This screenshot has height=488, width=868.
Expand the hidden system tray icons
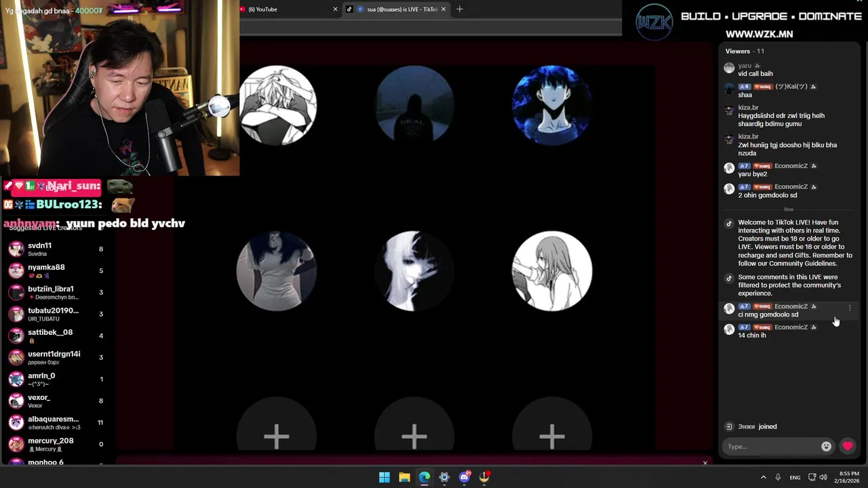(x=763, y=477)
